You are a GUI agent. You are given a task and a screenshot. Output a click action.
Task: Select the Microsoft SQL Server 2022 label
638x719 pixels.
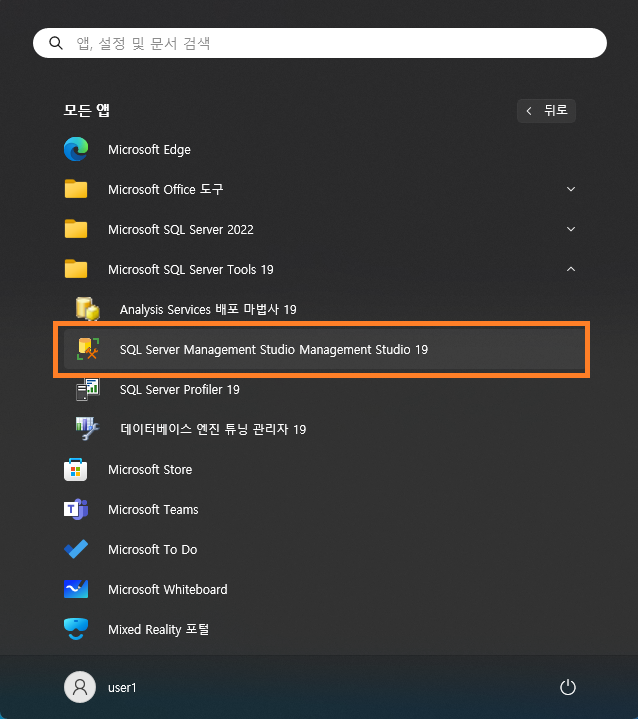pos(181,229)
